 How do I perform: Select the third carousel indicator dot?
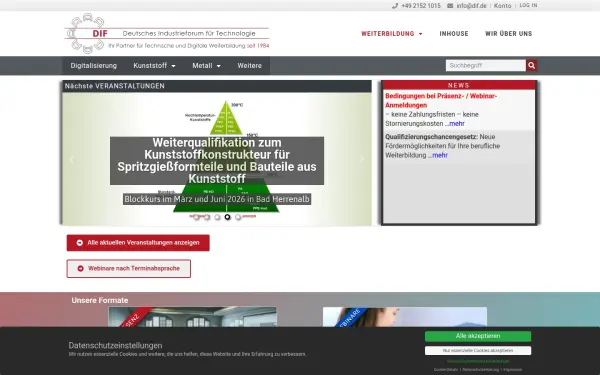coord(217,217)
